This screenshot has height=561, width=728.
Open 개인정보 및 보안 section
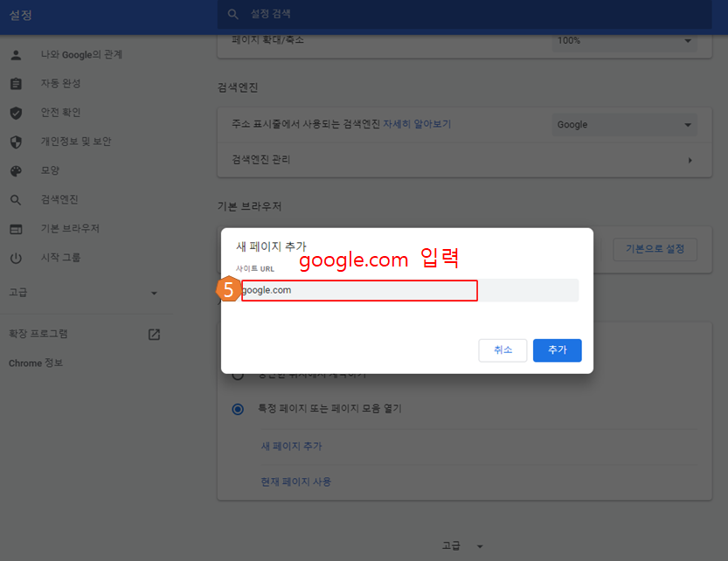76,142
